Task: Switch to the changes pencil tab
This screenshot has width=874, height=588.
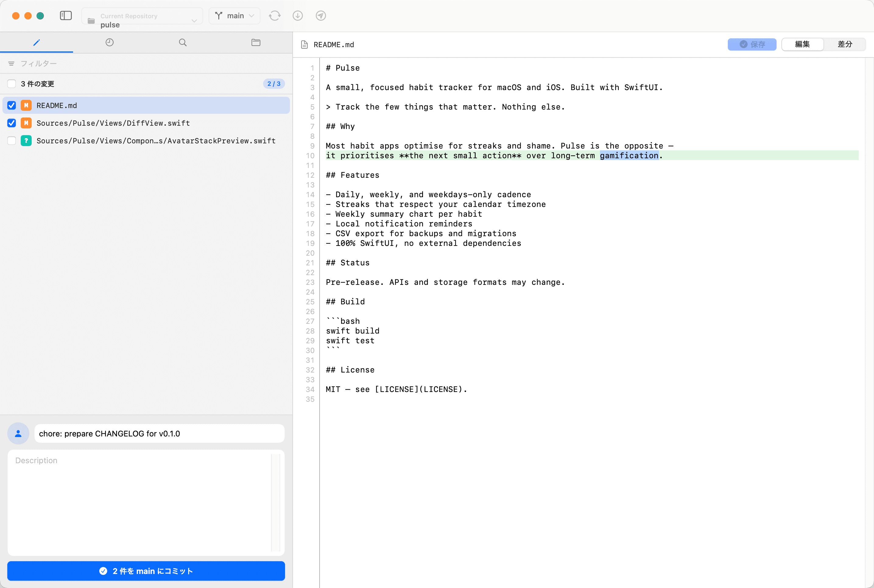Action: click(36, 42)
